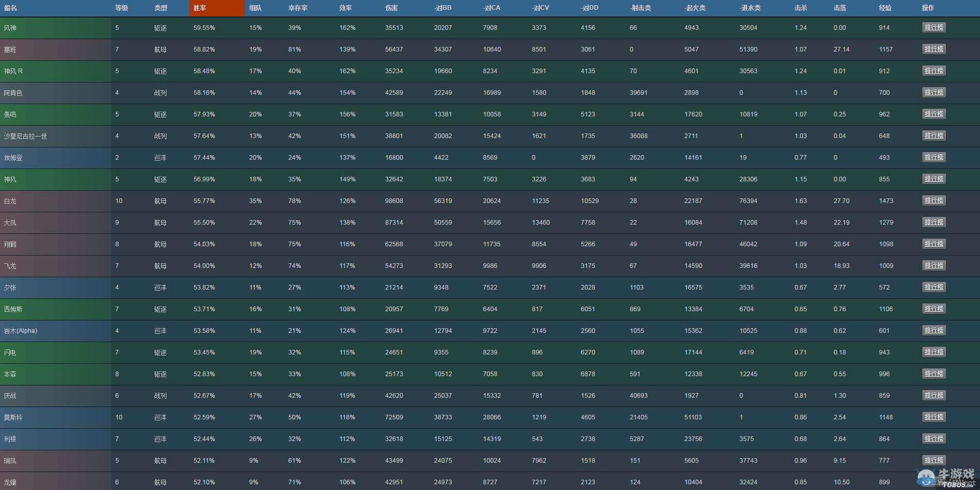Open 排行榜 for the 风神 row
This screenshot has width=980, height=490.
(934, 27)
